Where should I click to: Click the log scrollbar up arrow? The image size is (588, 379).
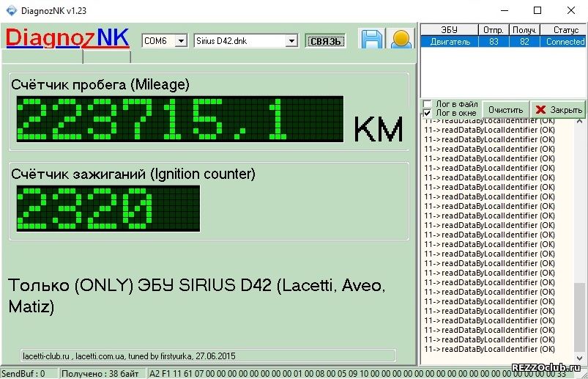pos(579,122)
